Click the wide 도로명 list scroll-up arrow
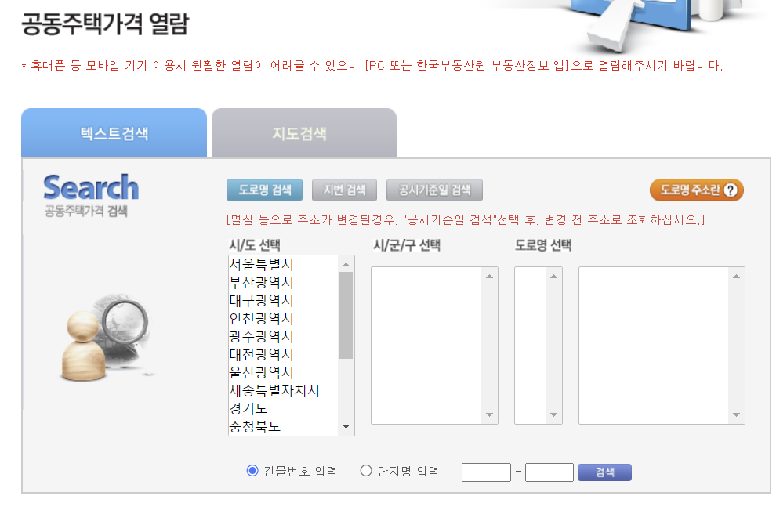776x532 pixels. click(736, 276)
